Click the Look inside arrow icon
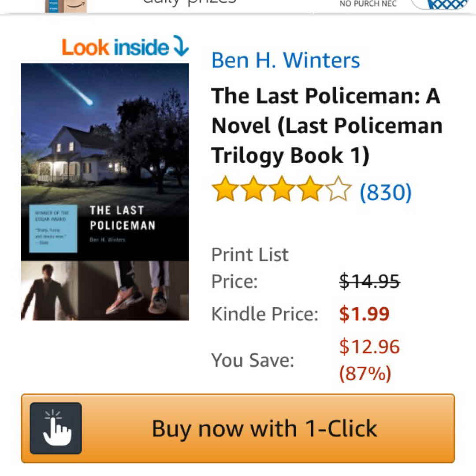This screenshot has width=476, height=476. tap(181, 46)
